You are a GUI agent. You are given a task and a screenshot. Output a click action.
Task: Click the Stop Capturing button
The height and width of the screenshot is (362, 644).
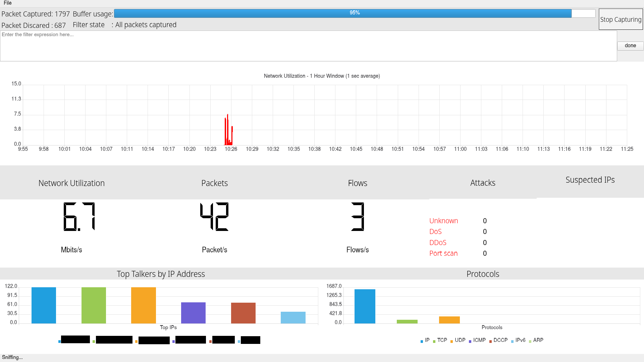click(x=621, y=19)
